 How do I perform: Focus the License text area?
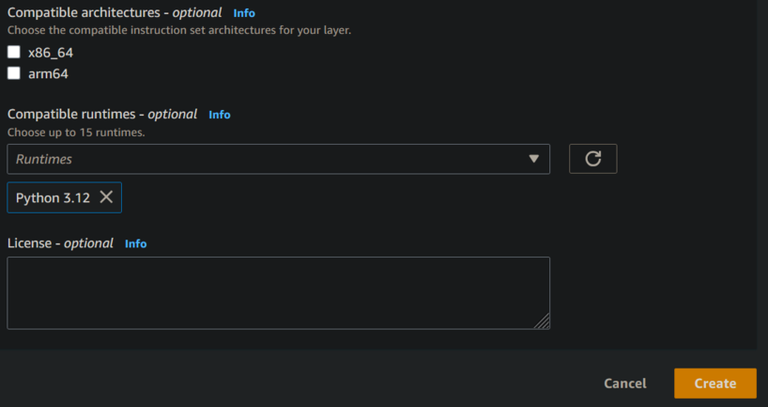(278, 293)
